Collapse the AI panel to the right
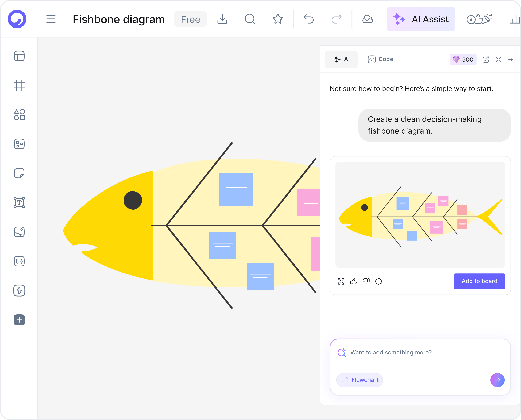The image size is (521, 420). (511, 59)
